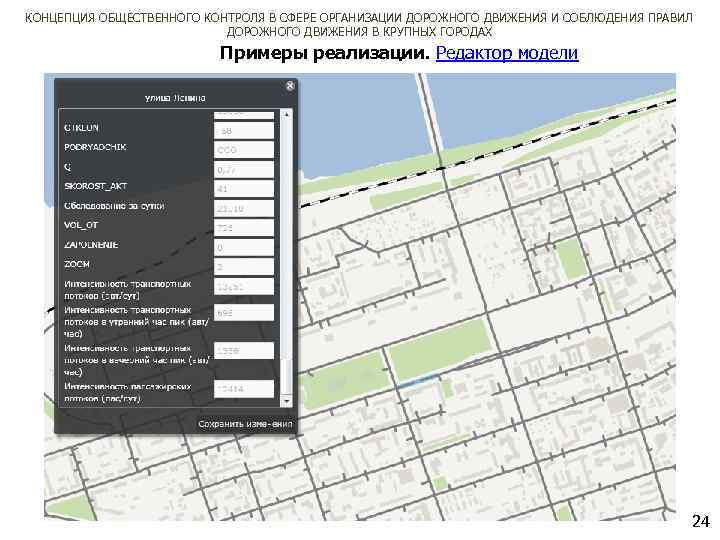The width and height of the screenshot is (720, 540).
Task: Click the 'Обследование за сутки' value field
Action: [244, 208]
